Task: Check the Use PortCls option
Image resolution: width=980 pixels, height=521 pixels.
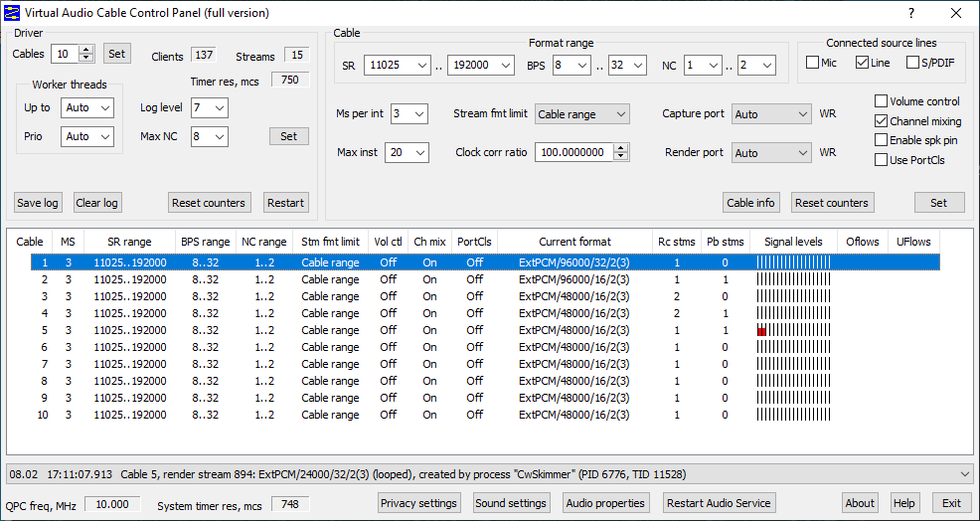Action: [882, 160]
